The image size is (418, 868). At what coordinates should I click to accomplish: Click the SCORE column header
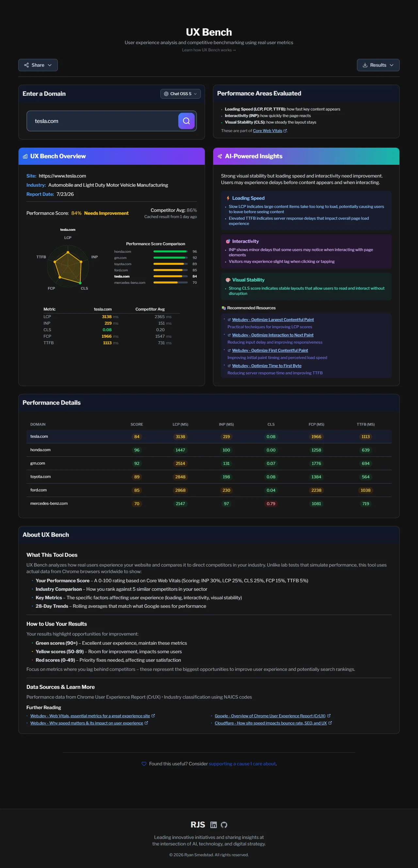tap(137, 424)
